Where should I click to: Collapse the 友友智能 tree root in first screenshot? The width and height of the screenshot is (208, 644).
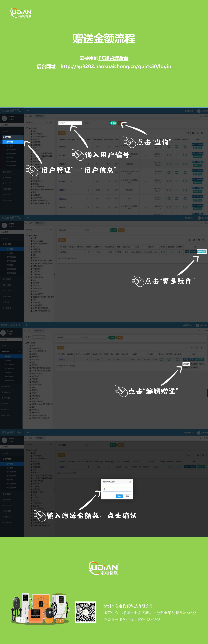27,128
